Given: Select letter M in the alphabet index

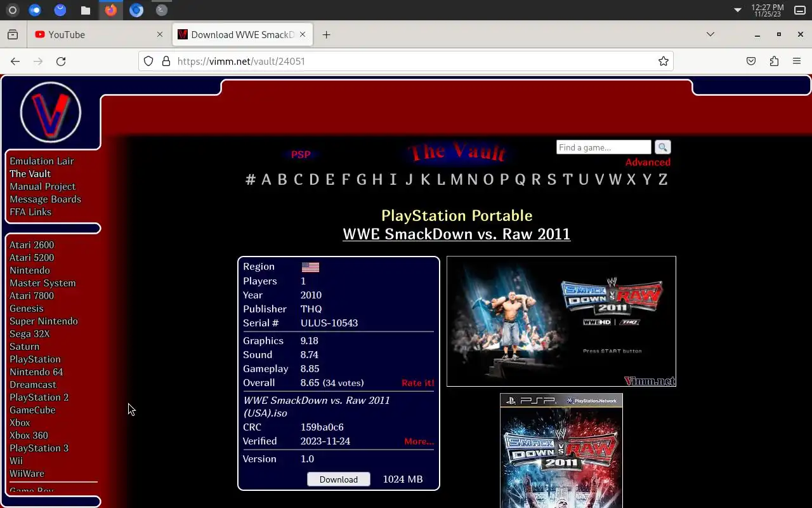Looking at the screenshot, I should click(456, 180).
